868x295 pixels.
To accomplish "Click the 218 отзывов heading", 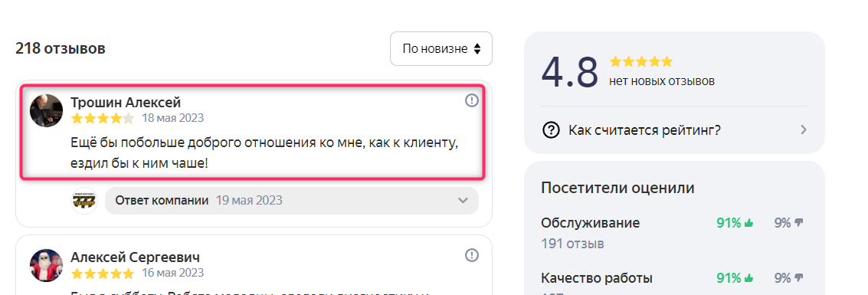I will pyautogui.click(x=61, y=49).
